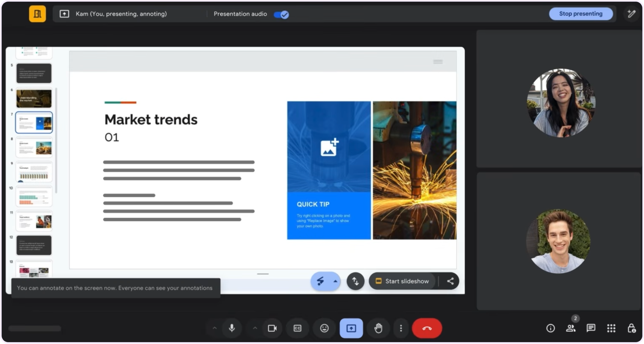The width and height of the screenshot is (644, 344).
Task: Expand camera video settings chevron
Action: coord(255,328)
